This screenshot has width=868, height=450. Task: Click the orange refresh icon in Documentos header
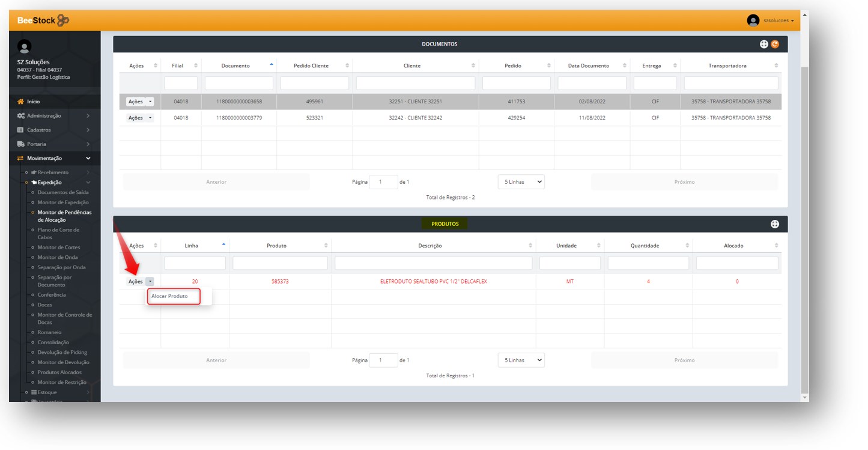pos(774,44)
